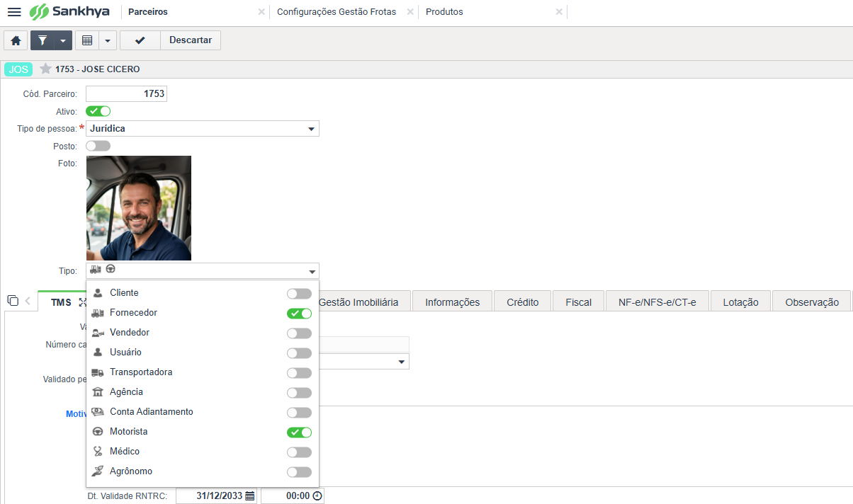
Task: Close the Parceiros tab
Action: pos(261,12)
